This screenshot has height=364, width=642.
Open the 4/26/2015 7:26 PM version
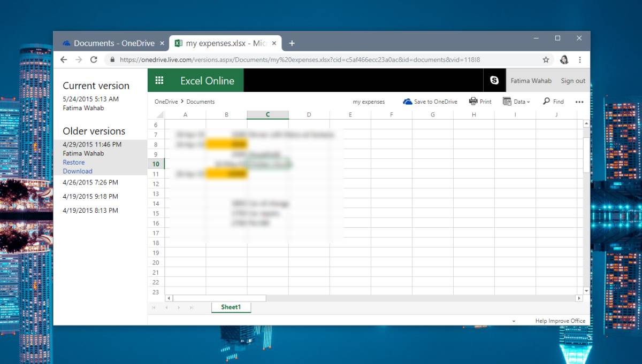click(x=90, y=183)
